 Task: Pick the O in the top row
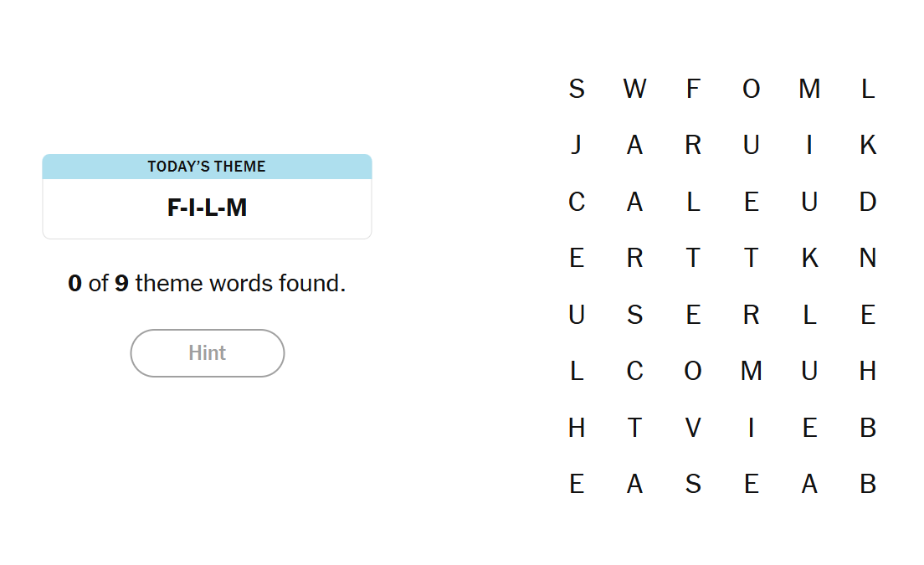pyautogui.click(x=751, y=89)
